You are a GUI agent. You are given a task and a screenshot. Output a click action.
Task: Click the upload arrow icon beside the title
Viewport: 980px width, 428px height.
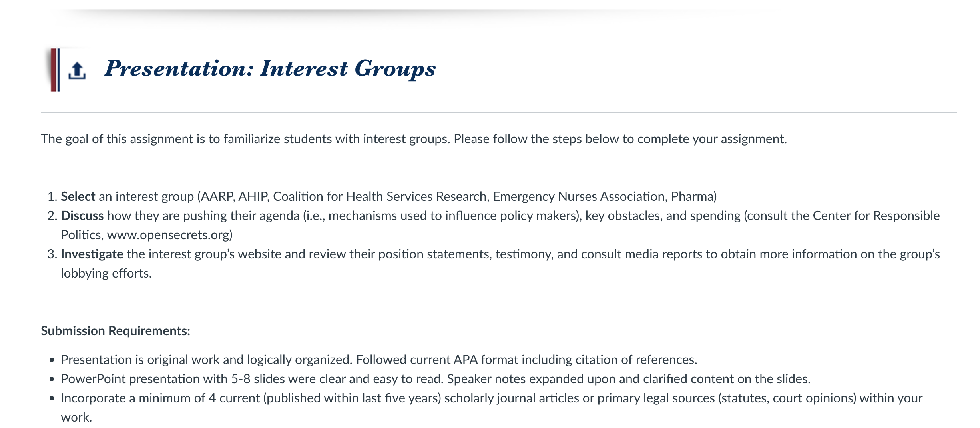[77, 70]
